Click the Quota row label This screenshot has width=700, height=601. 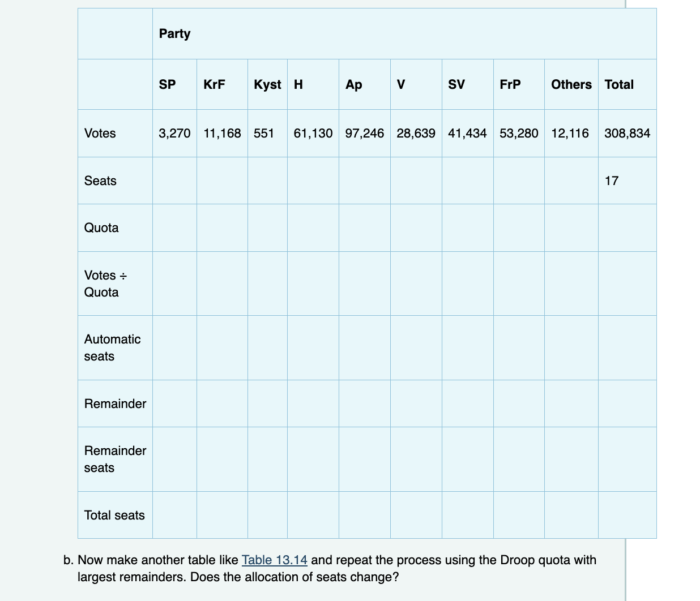click(x=101, y=227)
